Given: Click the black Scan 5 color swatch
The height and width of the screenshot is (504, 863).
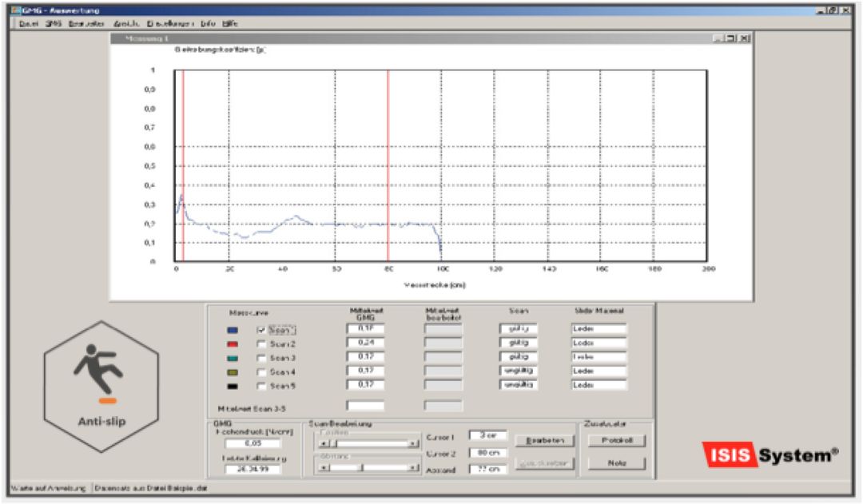Looking at the screenshot, I should pos(233,387).
